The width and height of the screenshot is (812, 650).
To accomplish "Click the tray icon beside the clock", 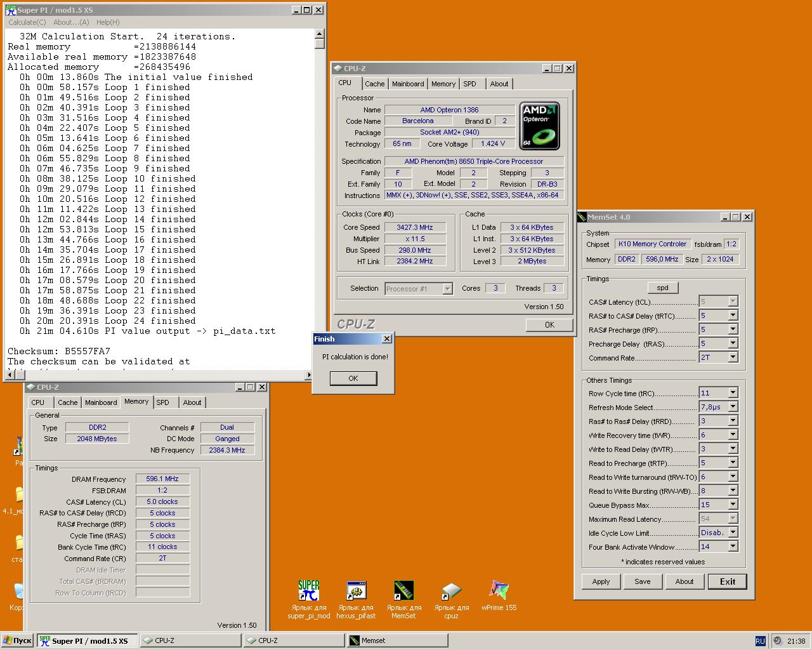I will [777, 641].
